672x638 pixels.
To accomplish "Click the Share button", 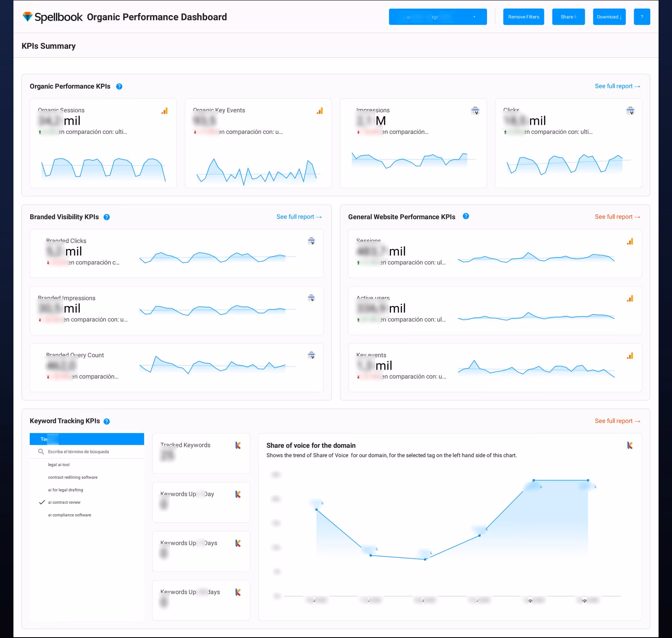I will click(568, 17).
